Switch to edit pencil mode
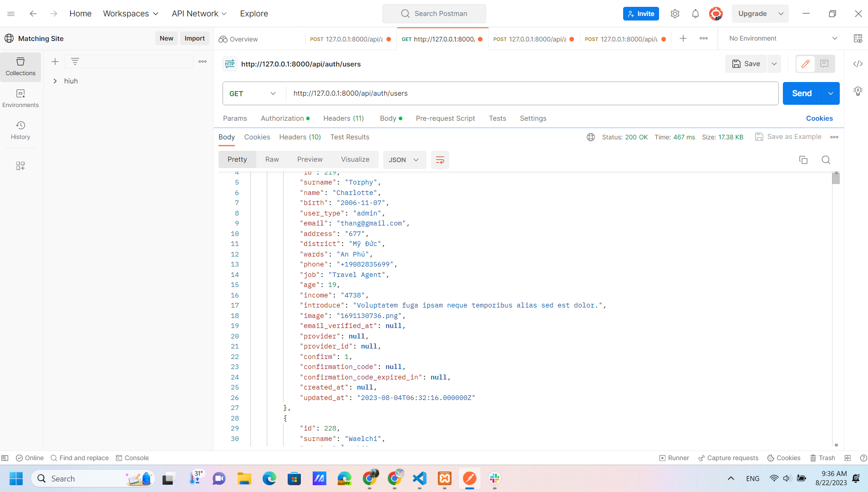 coord(806,64)
